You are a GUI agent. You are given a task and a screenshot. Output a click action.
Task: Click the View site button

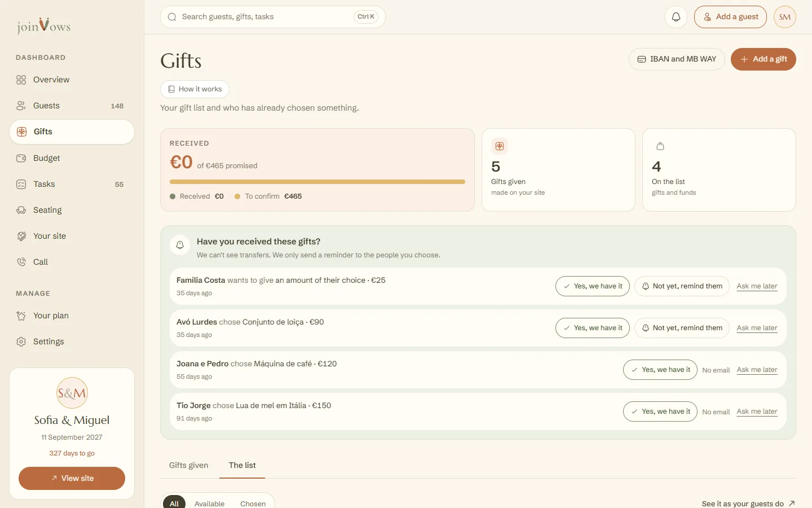[72, 478]
